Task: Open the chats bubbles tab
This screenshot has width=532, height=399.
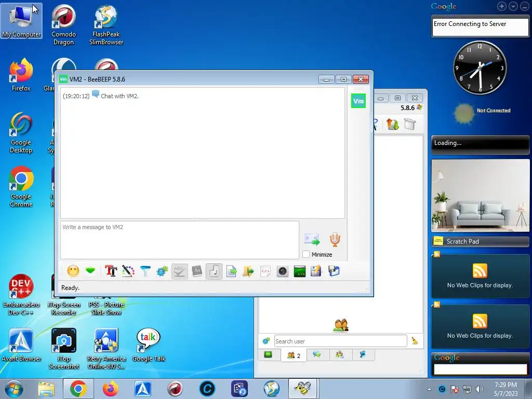Action: tap(317, 354)
